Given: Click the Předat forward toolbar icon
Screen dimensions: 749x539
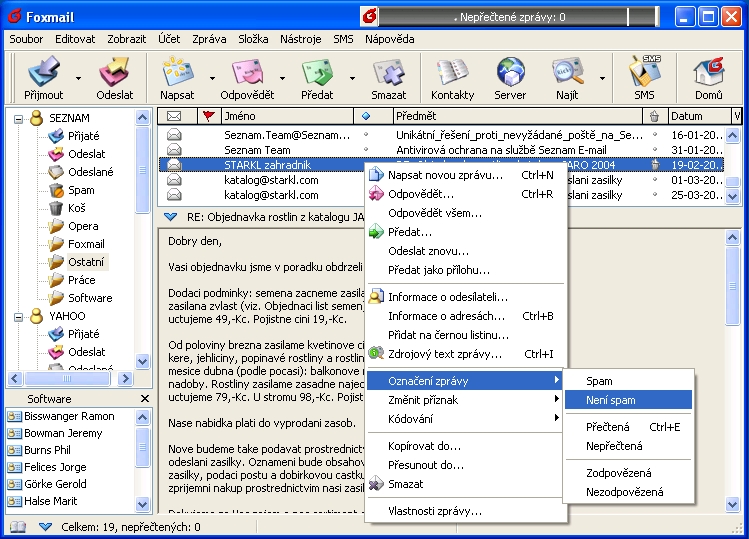Looking at the screenshot, I should click(317, 78).
